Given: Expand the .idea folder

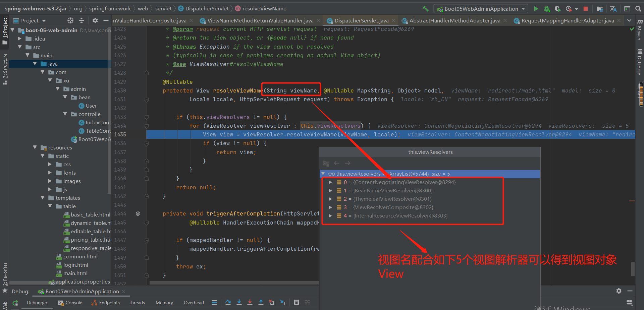Looking at the screenshot, I should [20, 39].
